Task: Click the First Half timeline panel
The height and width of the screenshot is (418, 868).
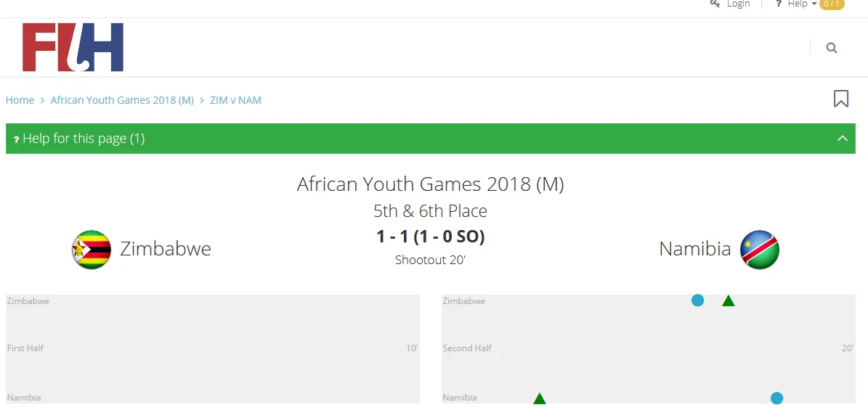Action: coord(212,349)
